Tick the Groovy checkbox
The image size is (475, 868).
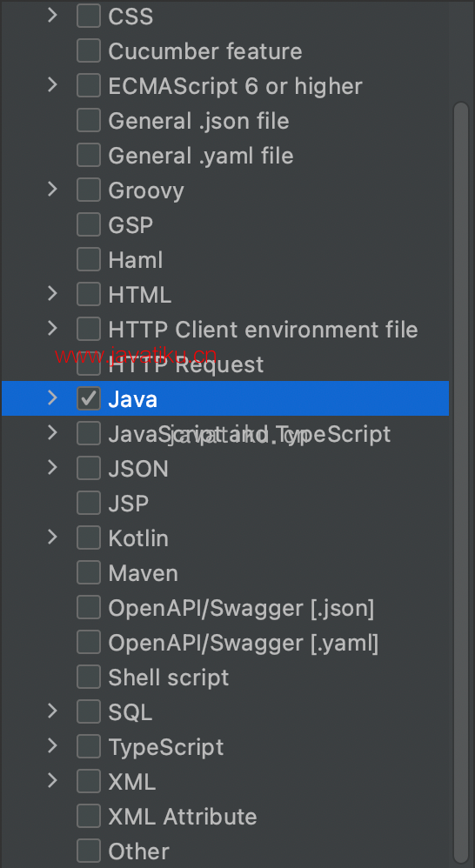click(89, 190)
